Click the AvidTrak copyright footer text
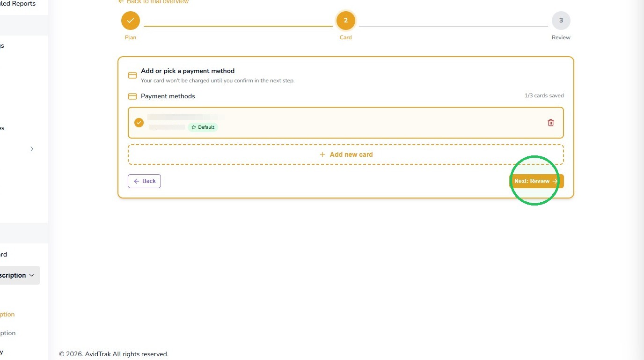Screen dimensions: 644x360 [x=114, y=354]
